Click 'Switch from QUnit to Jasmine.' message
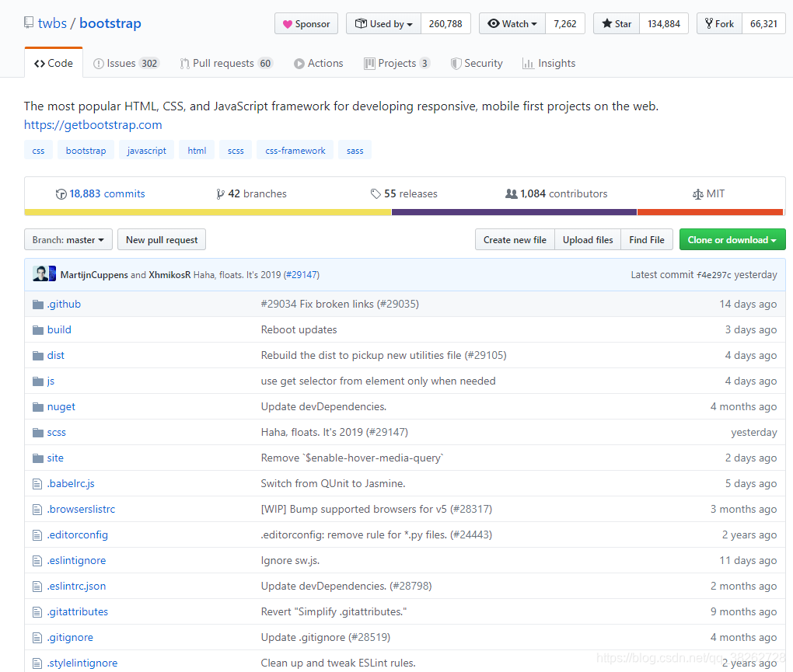Image resolution: width=793 pixels, height=672 pixels. (x=334, y=484)
